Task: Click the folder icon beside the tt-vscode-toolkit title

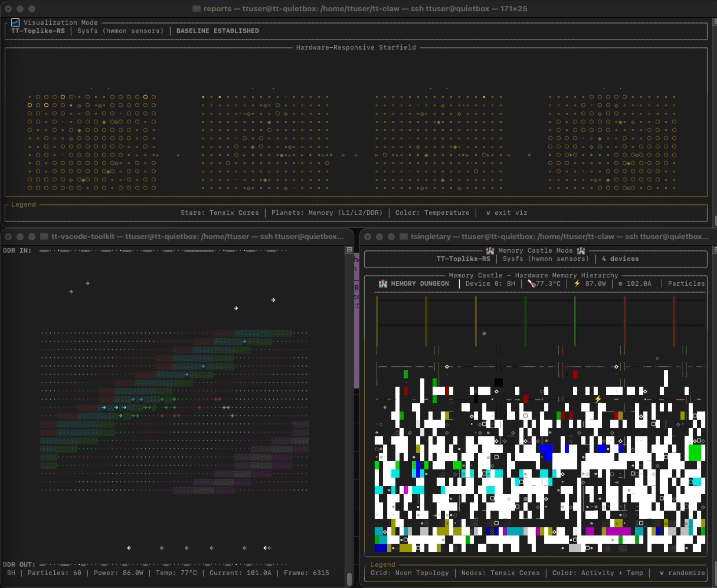Action: tap(44, 236)
